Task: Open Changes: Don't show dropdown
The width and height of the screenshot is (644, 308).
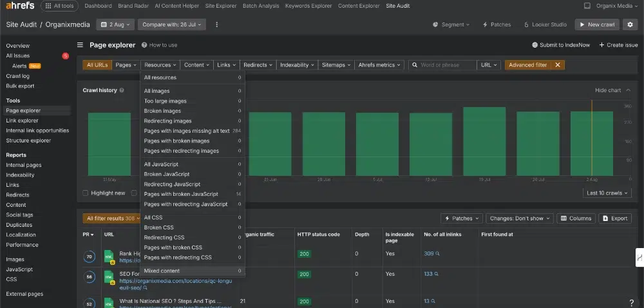Action: pyautogui.click(x=520, y=218)
